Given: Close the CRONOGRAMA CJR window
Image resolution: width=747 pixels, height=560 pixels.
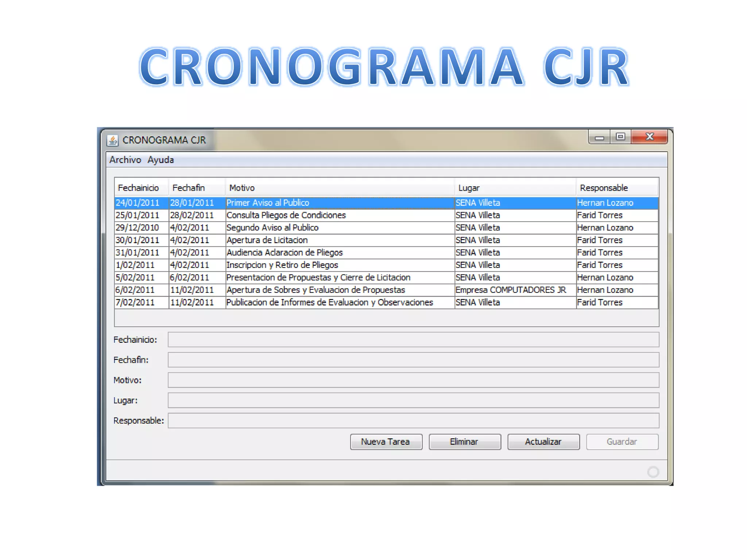Looking at the screenshot, I should tap(649, 137).
